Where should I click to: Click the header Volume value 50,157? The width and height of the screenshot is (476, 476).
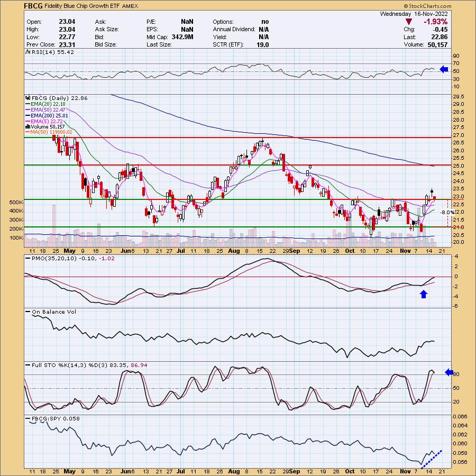(x=437, y=44)
